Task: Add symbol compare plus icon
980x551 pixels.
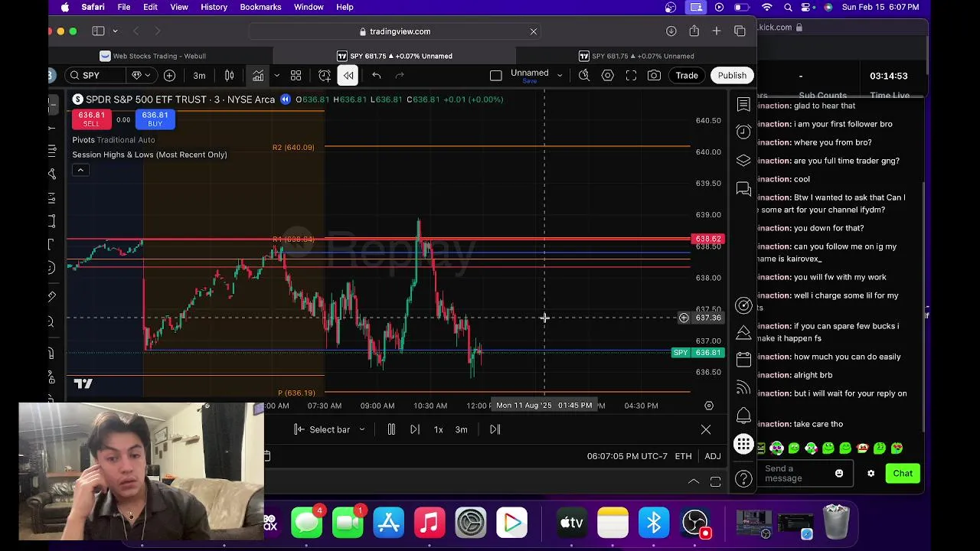Action: pyautogui.click(x=169, y=75)
